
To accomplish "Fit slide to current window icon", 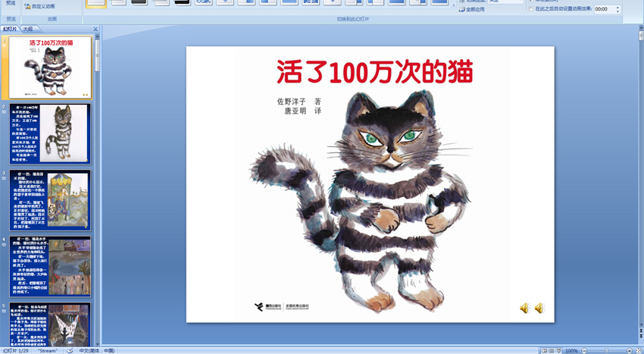I will 638,351.
